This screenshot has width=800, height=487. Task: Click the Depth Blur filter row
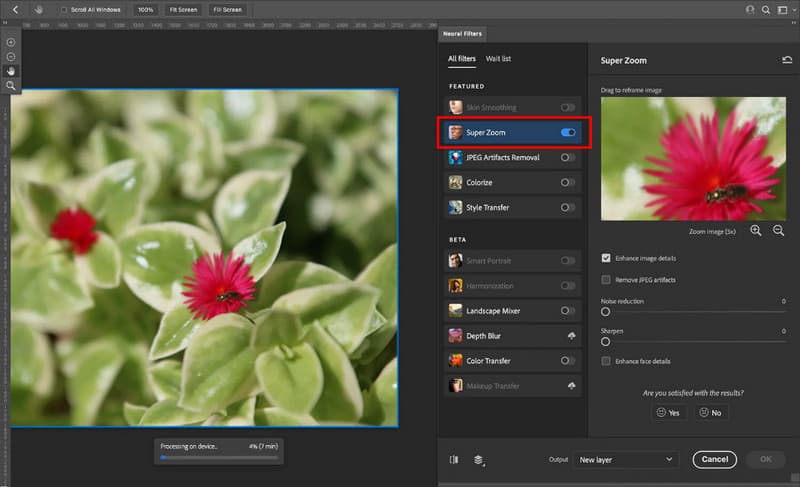[512, 336]
